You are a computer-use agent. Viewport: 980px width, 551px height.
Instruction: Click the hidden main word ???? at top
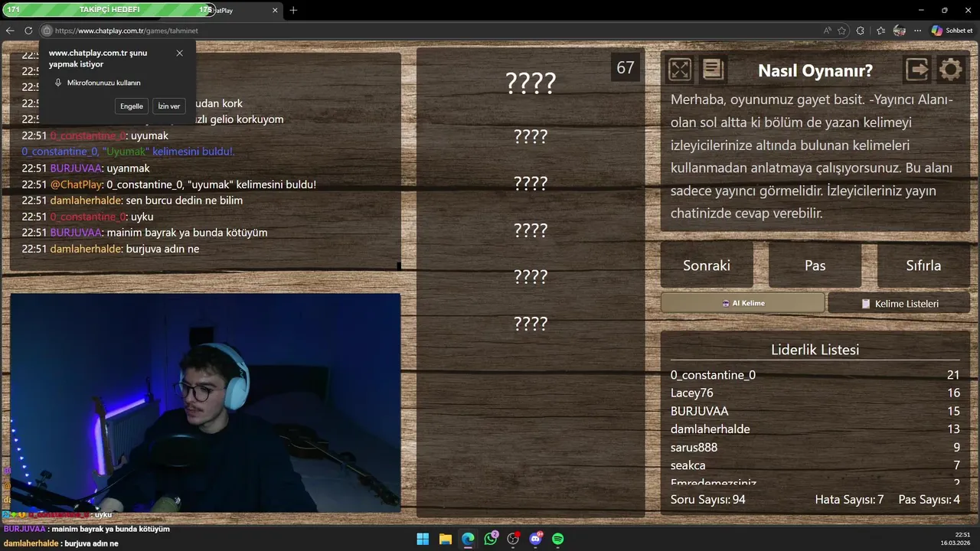pos(531,83)
